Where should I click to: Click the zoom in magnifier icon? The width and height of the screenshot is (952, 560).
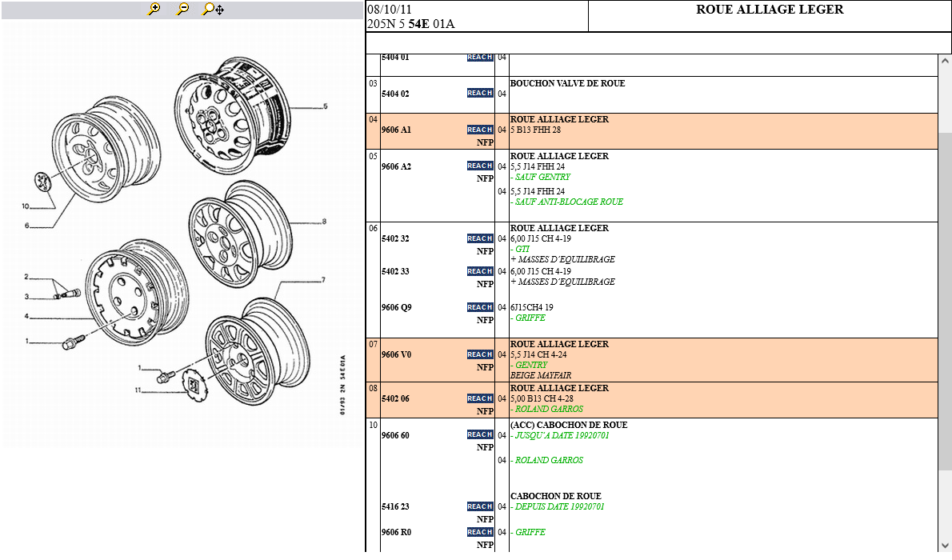pyautogui.click(x=154, y=9)
